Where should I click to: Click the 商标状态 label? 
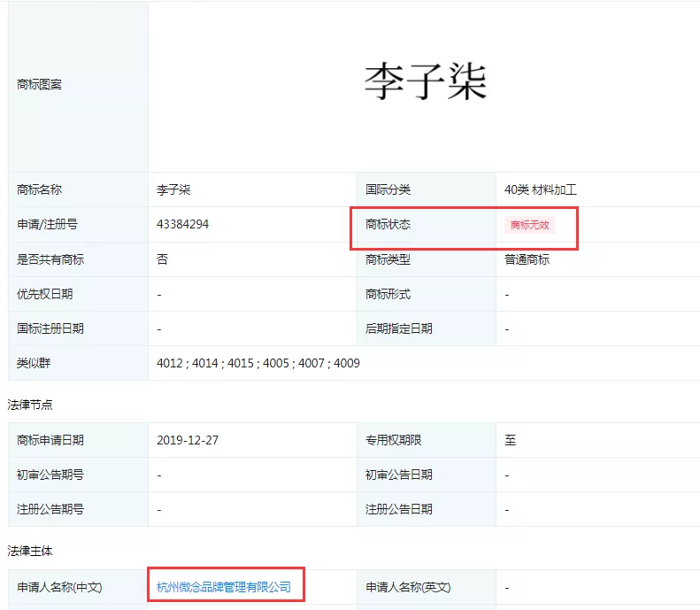[x=388, y=224]
